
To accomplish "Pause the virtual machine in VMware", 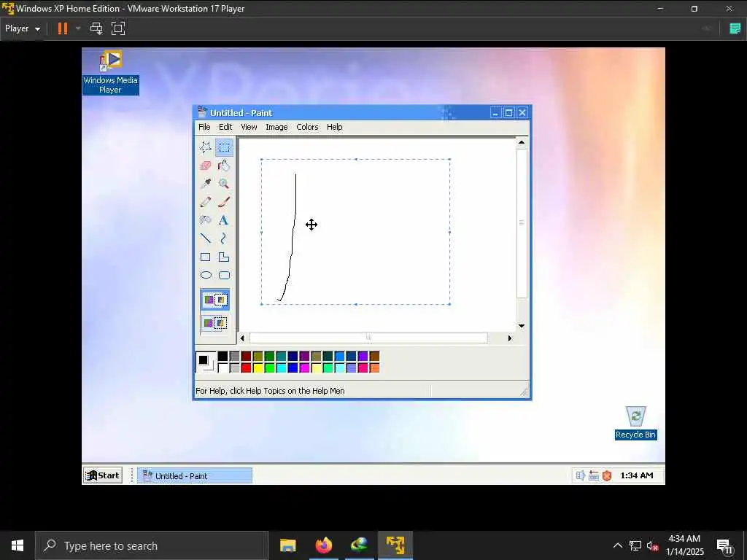I will click(x=63, y=28).
